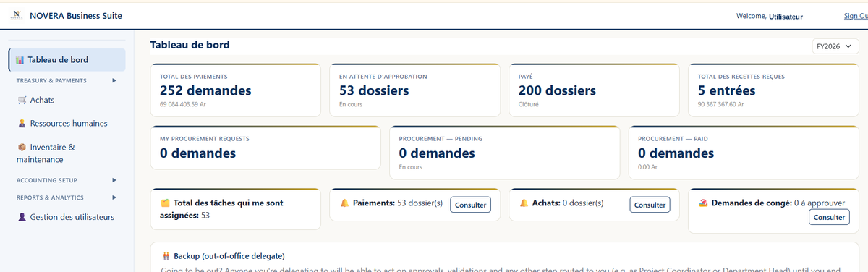
Task: Expand the Treasury & Payments section
Action: 67,80
